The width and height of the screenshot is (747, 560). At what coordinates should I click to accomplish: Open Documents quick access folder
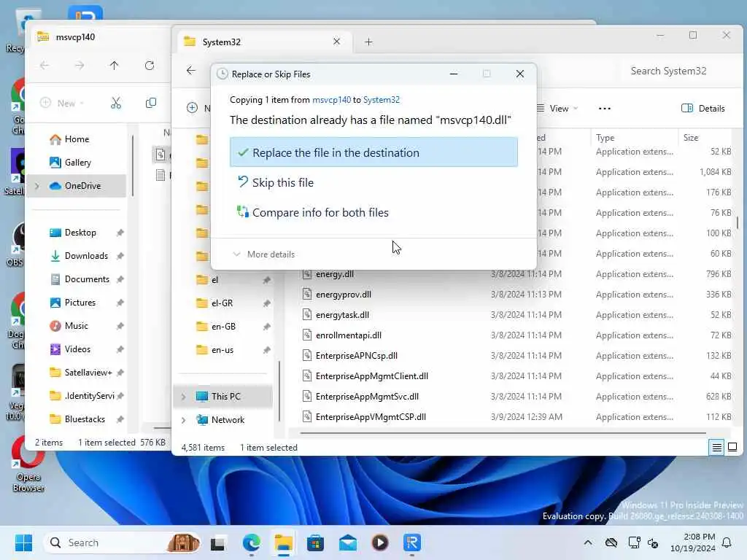(x=87, y=279)
